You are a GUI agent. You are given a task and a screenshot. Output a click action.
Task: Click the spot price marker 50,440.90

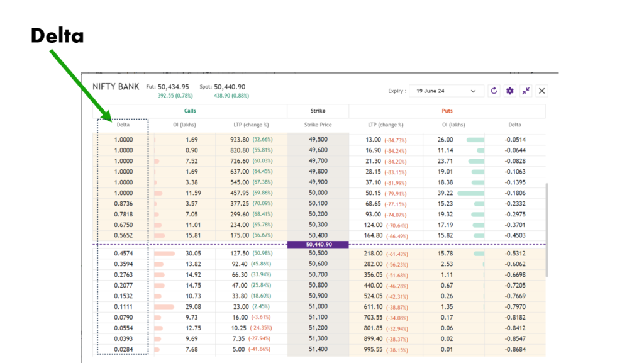(x=318, y=244)
